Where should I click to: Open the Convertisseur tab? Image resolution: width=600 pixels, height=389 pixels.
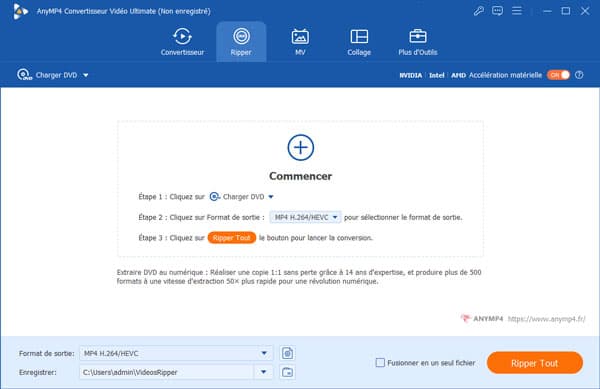click(182, 42)
